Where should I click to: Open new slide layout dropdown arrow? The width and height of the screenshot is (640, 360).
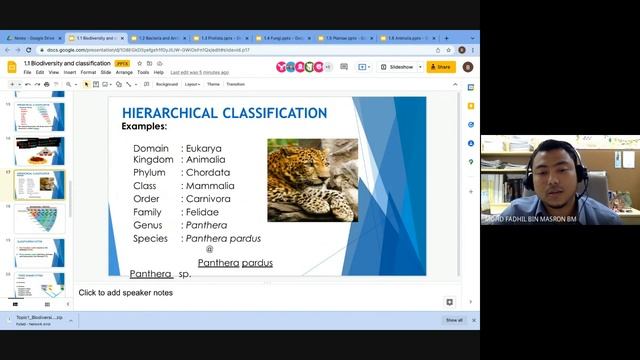click(x=19, y=84)
